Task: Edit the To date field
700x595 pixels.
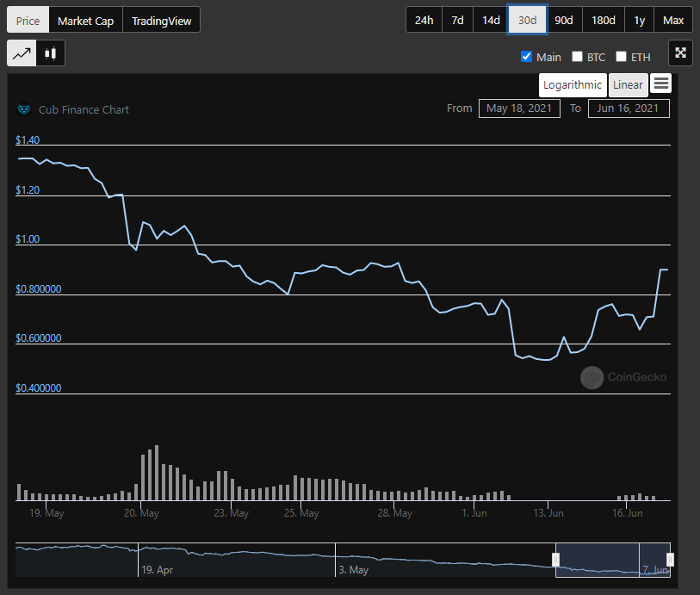Action: click(629, 108)
